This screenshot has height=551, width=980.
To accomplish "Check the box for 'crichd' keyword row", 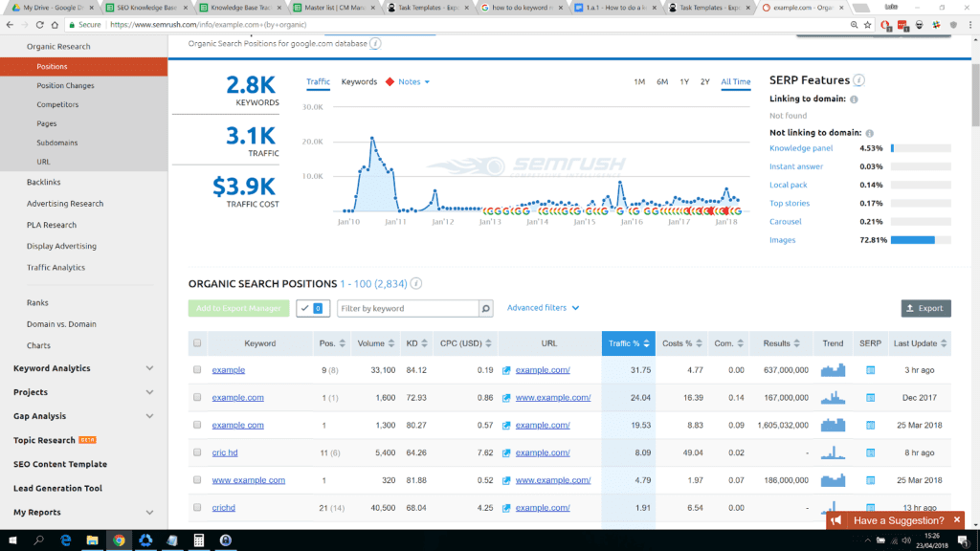I will [197, 507].
